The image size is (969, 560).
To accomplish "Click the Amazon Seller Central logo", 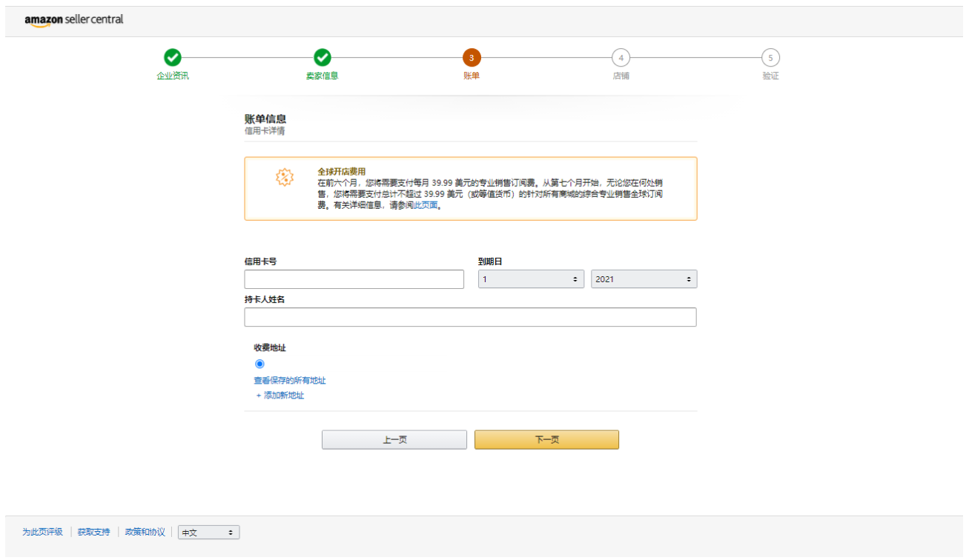I will tap(74, 20).
